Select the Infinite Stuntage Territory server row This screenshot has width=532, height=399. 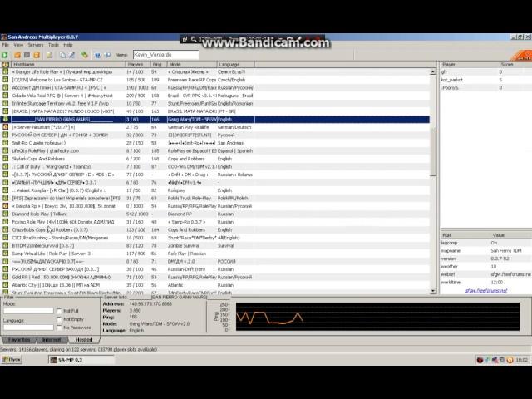click(x=215, y=103)
